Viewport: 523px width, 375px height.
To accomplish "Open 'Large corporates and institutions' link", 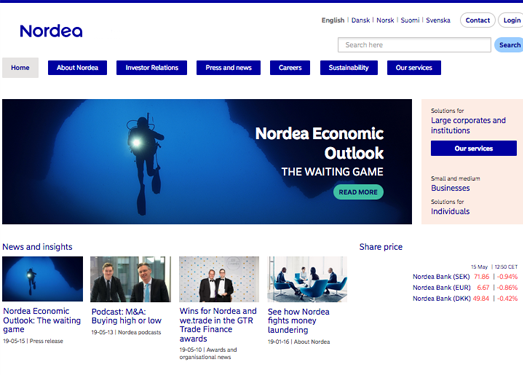I will [468, 125].
